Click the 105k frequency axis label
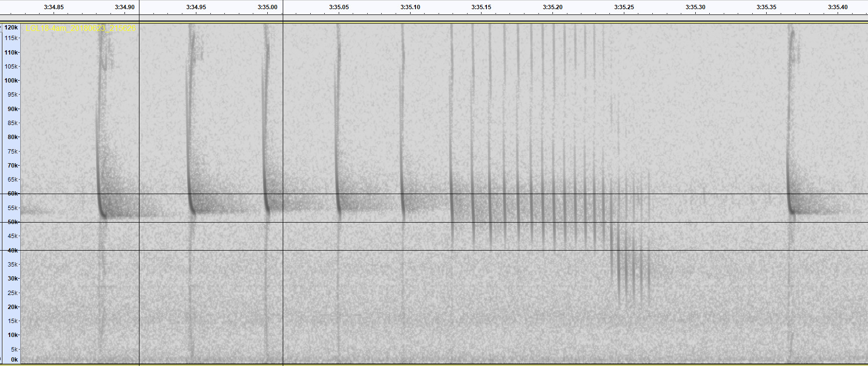Screen dimensions: 868x366 (11, 67)
